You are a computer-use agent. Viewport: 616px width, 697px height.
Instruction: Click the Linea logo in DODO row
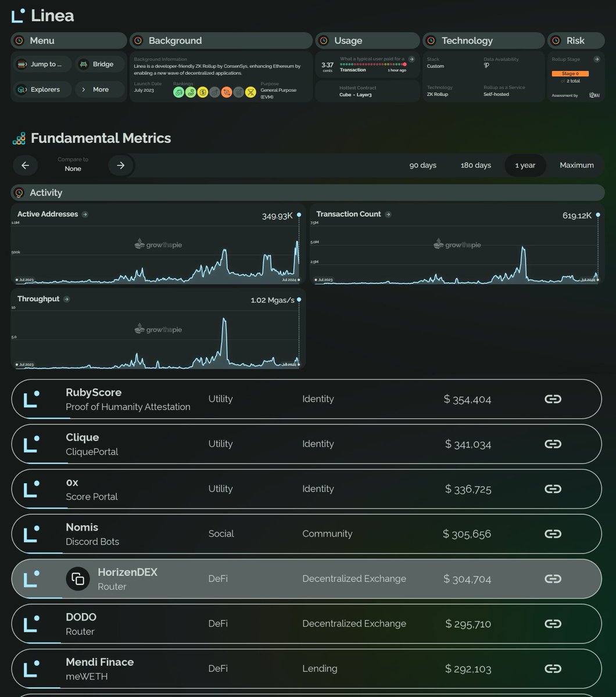31,624
